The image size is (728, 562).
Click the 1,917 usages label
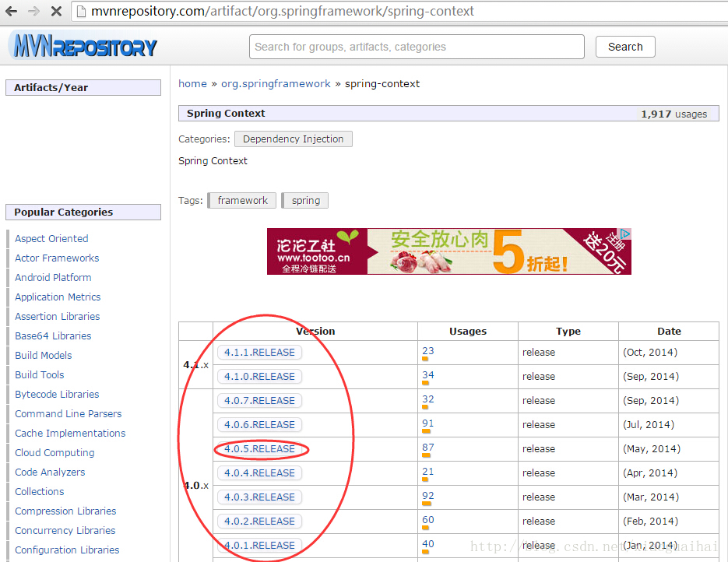(673, 114)
